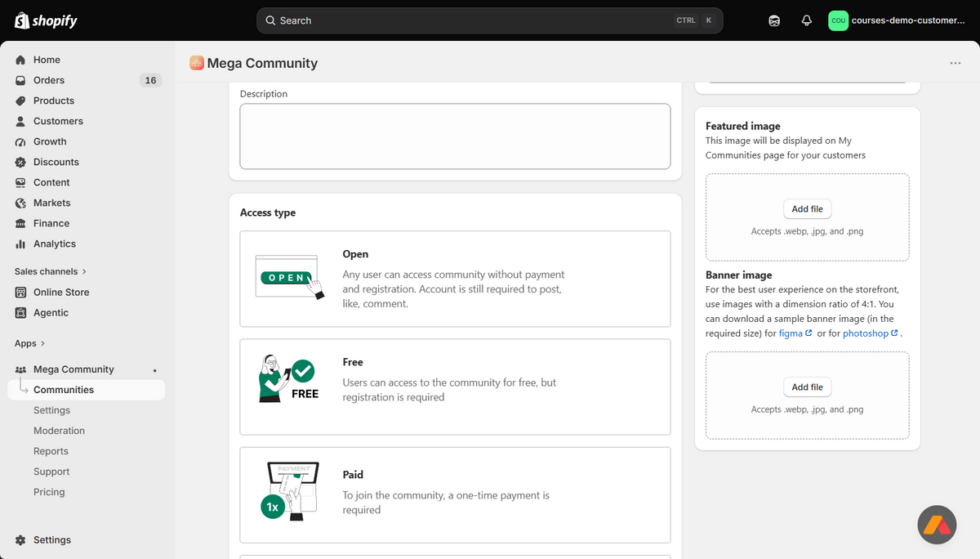The height and width of the screenshot is (559, 980).
Task: Open the Moderation subpage
Action: (x=59, y=431)
